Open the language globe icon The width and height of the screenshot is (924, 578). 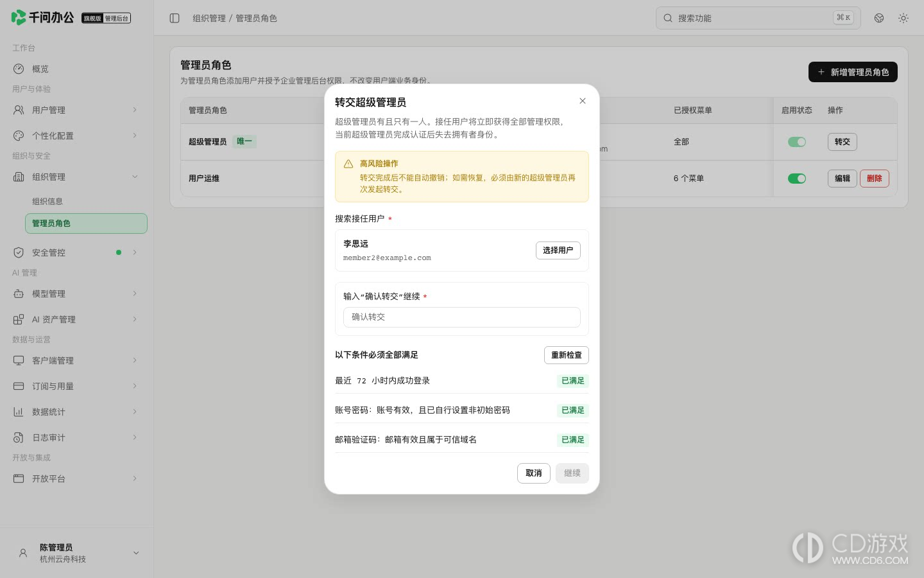(879, 18)
